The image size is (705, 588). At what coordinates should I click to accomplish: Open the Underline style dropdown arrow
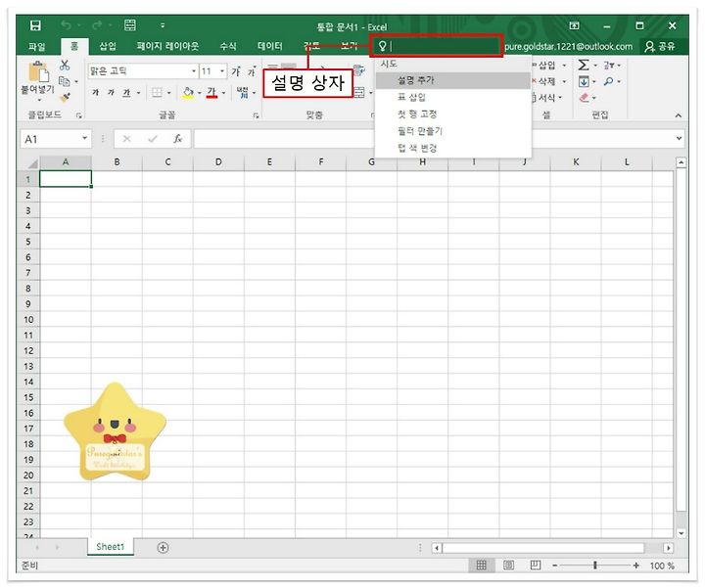pyautogui.click(x=138, y=93)
